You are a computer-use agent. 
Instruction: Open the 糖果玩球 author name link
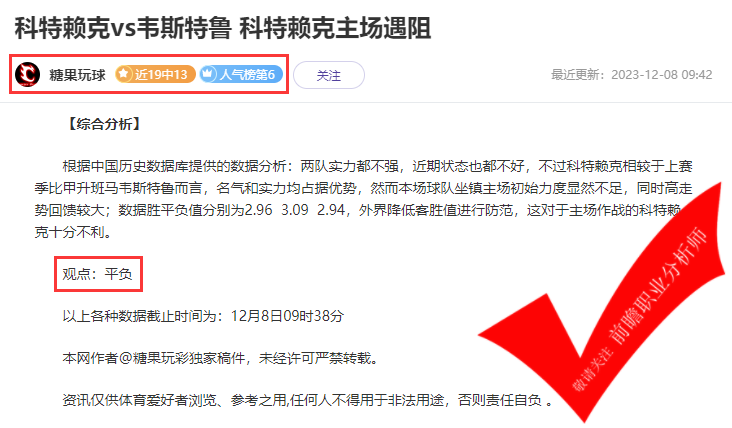77,75
